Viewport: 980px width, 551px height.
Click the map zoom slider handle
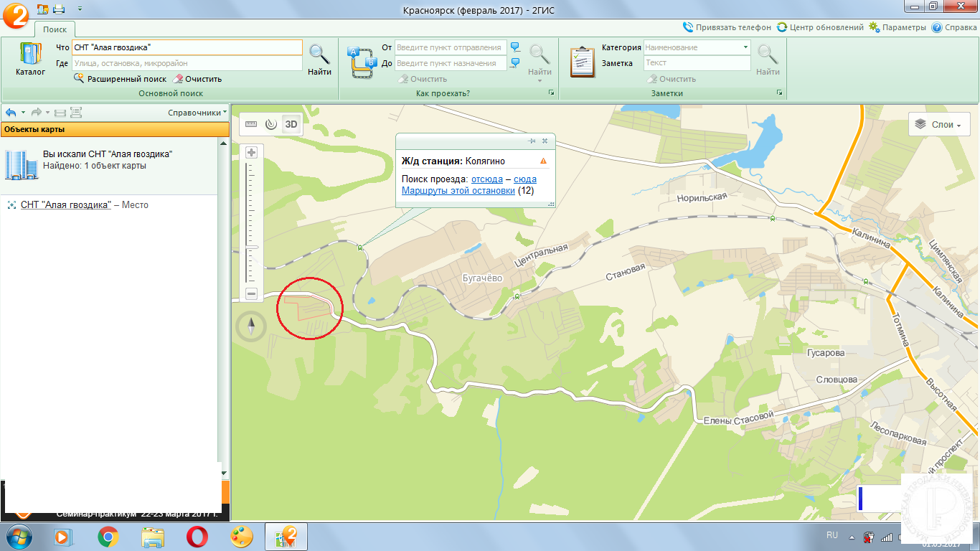pos(252,248)
